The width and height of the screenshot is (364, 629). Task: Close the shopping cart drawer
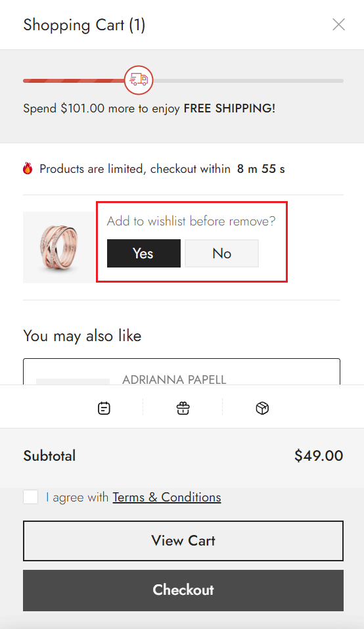click(339, 24)
